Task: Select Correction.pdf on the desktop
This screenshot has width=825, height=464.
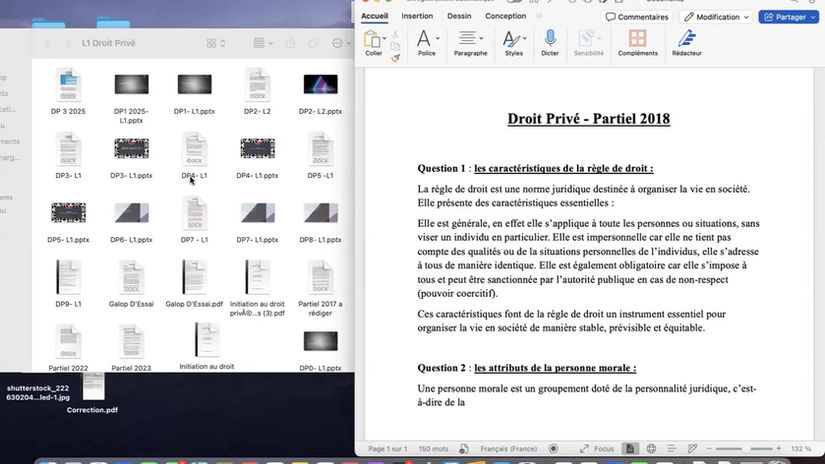Action: click(x=93, y=394)
